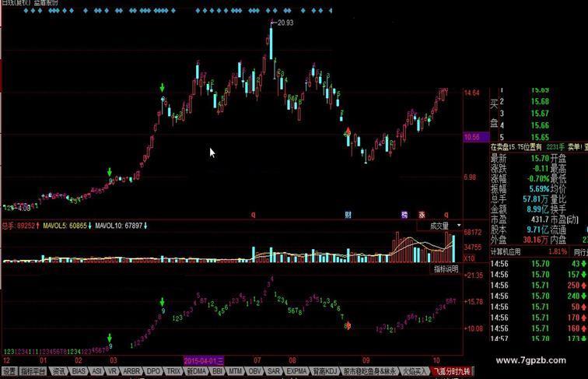Click the 68172 volume axis label

coord(473,233)
